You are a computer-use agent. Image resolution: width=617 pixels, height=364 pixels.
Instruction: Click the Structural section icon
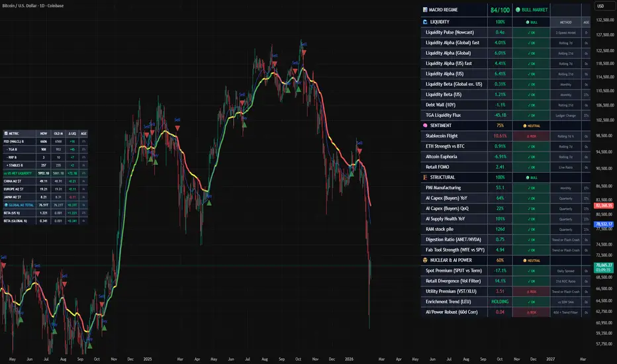coord(425,177)
